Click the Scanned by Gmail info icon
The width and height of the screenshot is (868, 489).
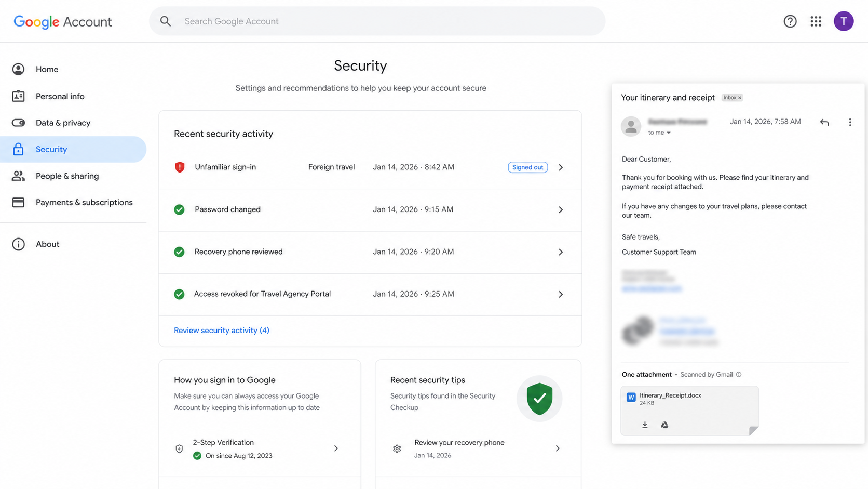[739, 374]
